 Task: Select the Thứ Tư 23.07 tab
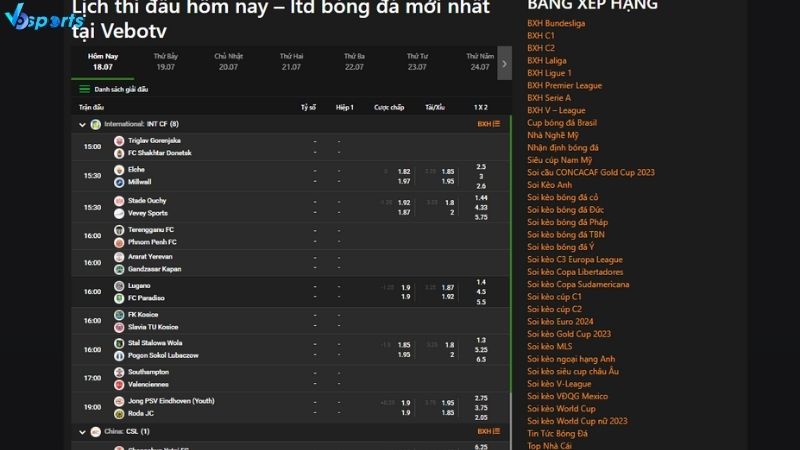pos(417,62)
